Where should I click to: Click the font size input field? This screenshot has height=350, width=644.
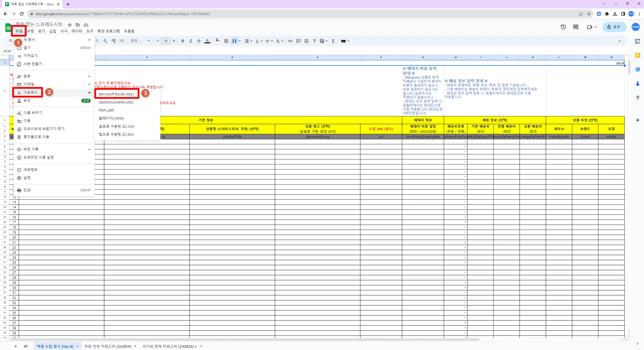pos(165,41)
